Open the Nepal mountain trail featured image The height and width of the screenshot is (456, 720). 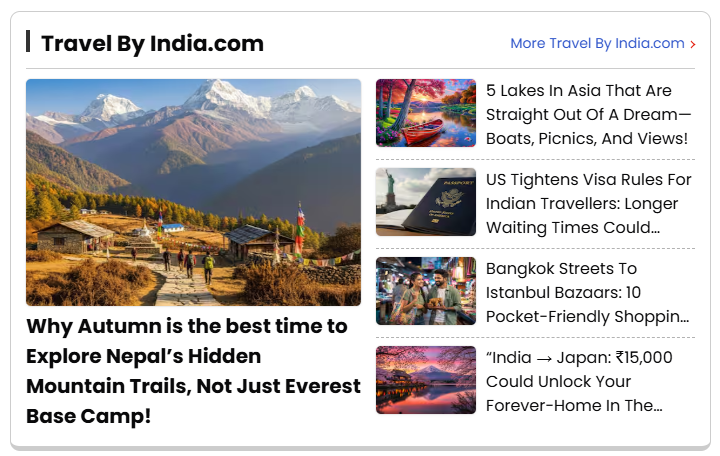[193, 192]
